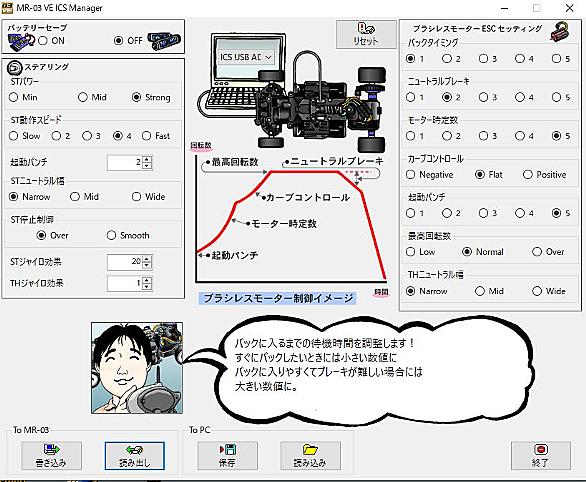This screenshot has height=482, width=586.
Task: Click the STジャイロ効果 value field
Action: click(x=125, y=262)
